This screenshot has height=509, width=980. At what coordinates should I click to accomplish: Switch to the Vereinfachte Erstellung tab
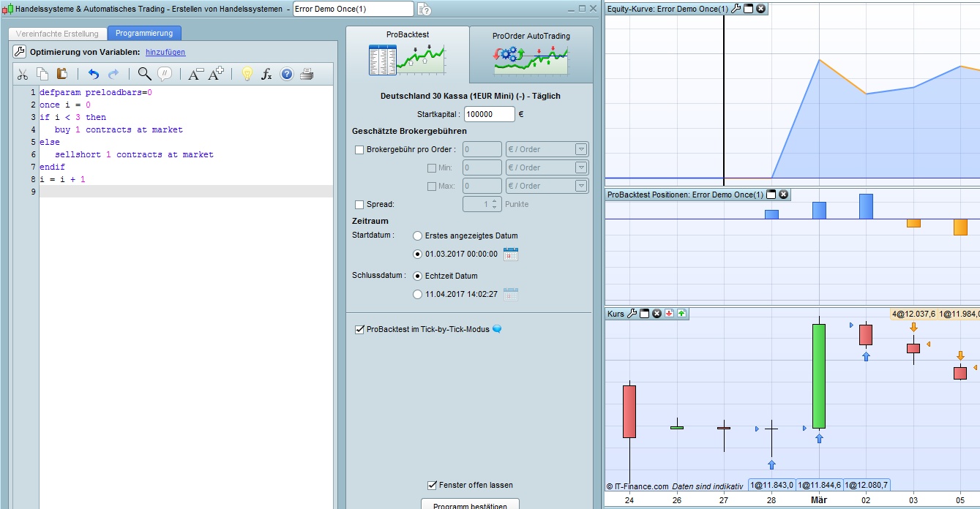click(57, 34)
